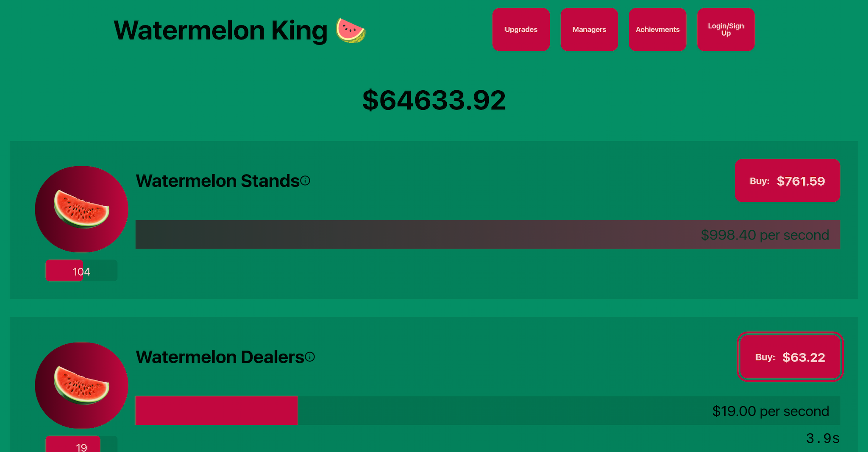This screenshot has height=452, width=868.
Task: Click the Watermelon Stands heading
Action: tap(218, 181)
